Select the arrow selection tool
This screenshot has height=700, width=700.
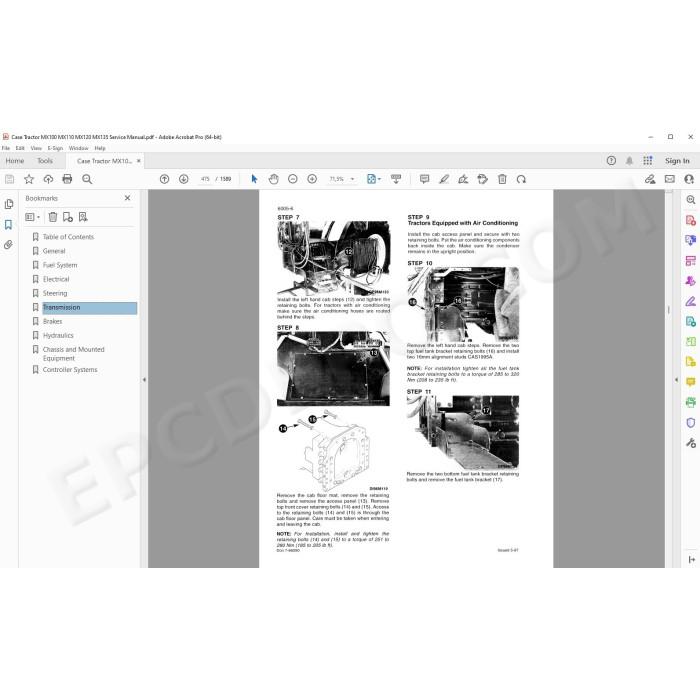click(x=254, y=179)
